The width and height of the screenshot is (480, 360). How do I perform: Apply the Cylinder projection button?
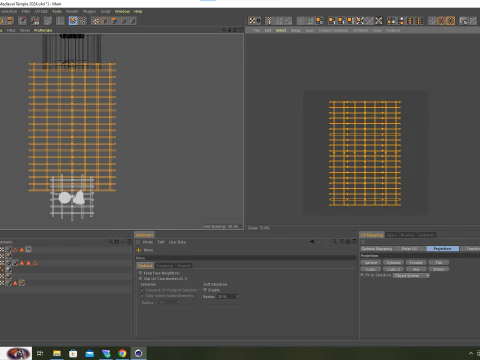(394, 262)
